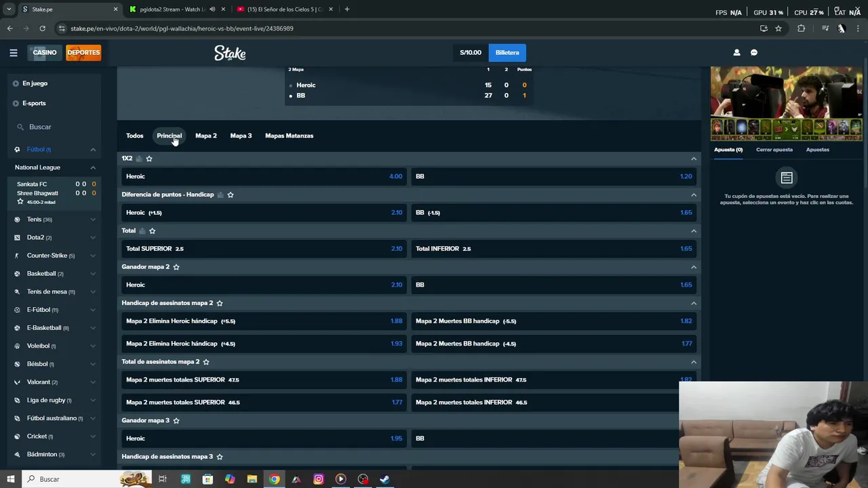The width and height of the screenshot is (868, 488).
Task: Open the Counter-Strike sidebar category
Action: coord(54,256)
